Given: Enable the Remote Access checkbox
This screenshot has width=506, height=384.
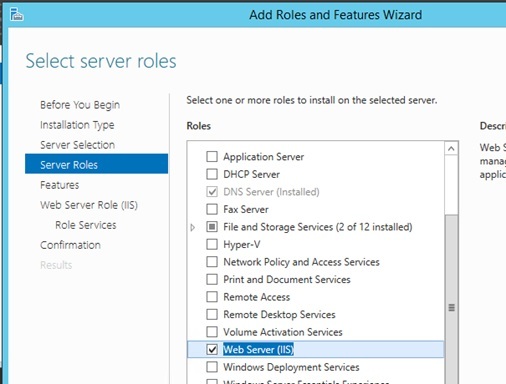Looking at the screenshot, I should 212,297.
